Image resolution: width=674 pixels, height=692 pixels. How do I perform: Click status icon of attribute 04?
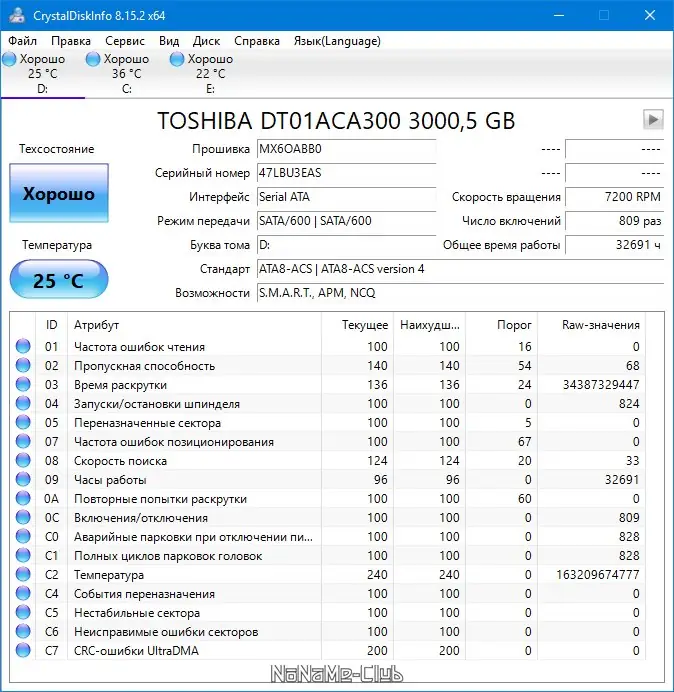pos(23,403)
